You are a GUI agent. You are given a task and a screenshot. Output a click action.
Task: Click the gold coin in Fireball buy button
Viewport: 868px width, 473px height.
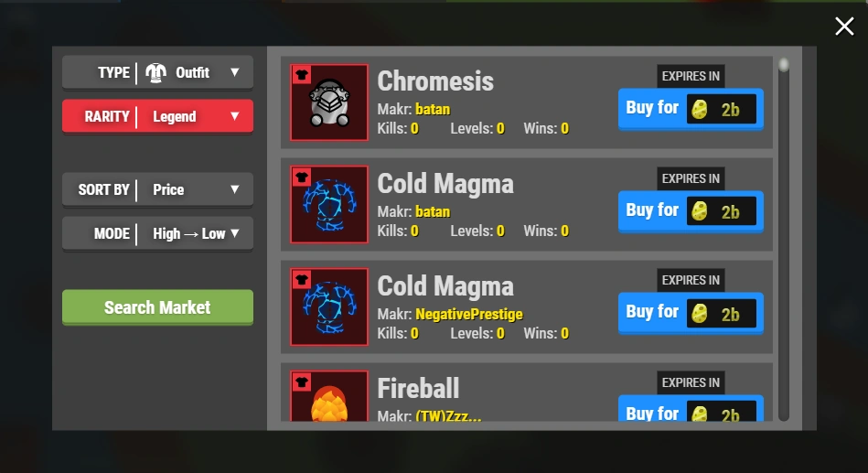coord(700,414)
